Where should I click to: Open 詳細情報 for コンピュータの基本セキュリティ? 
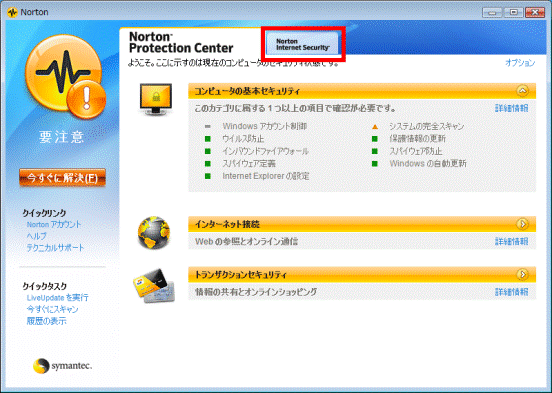[x=512, y=108]
